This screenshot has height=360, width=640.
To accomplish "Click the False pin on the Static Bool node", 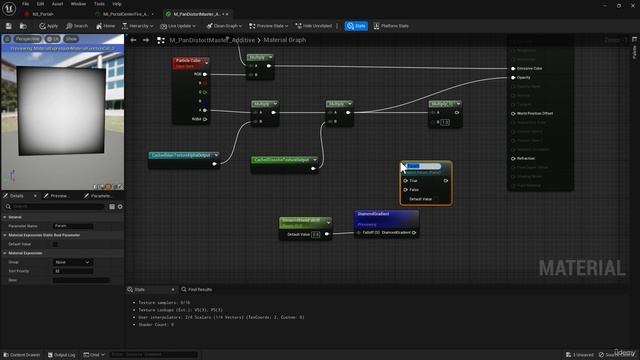I will click(405, 190).
